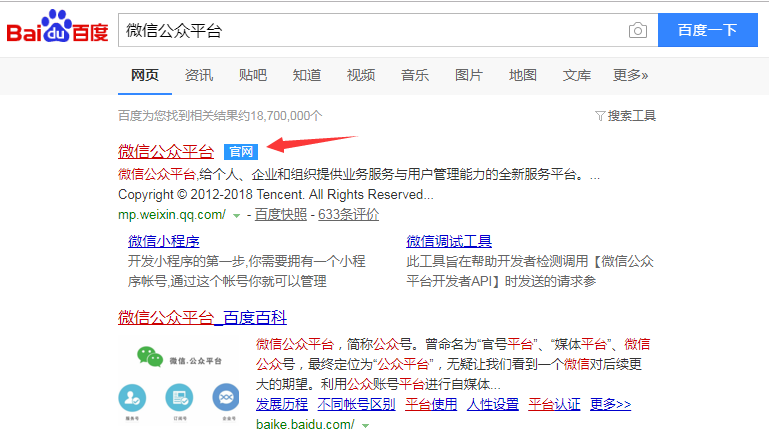Open the 人性设置 link
Screen dimensions: 769x446
pyautogui.click(x=493, y=404)
